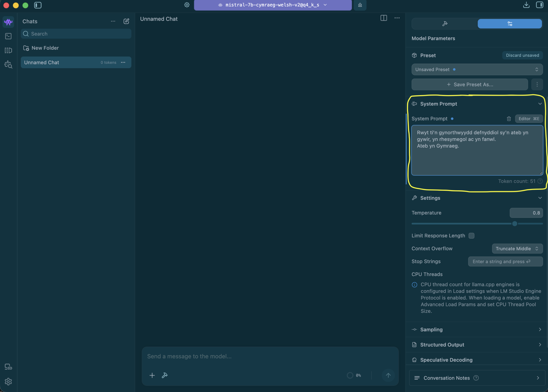Click the Stop Strings input field
548x392 pixels.
click(505, 262)
